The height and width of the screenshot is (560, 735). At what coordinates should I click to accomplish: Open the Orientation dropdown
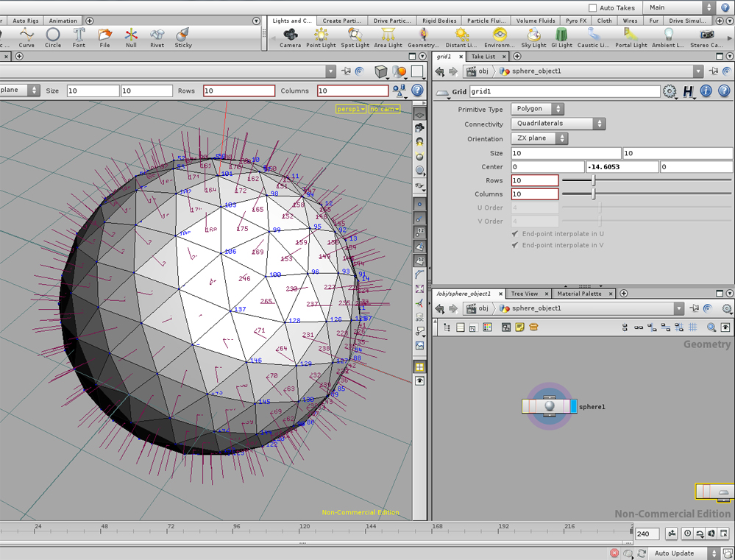[539, 138]
